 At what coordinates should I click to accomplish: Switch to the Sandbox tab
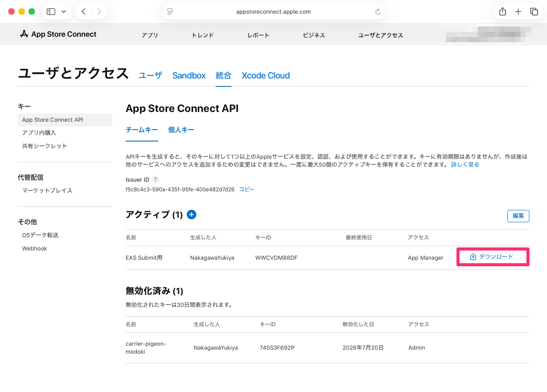pyautogui.click(x=189, y=75)
